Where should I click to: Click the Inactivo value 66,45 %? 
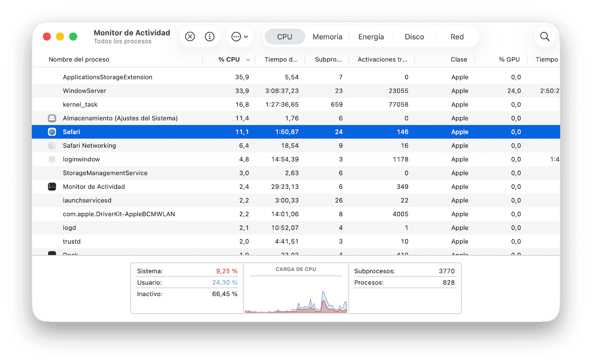tap(224, 294)
